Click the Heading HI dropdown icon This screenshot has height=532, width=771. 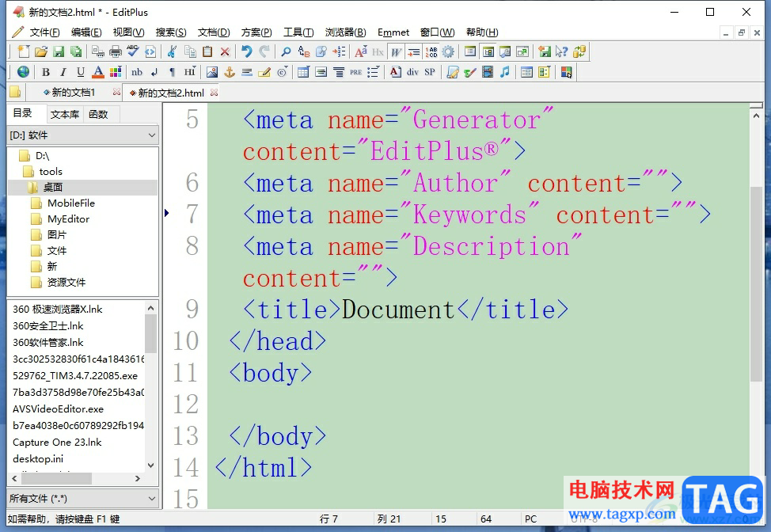[x=190, y=72]
